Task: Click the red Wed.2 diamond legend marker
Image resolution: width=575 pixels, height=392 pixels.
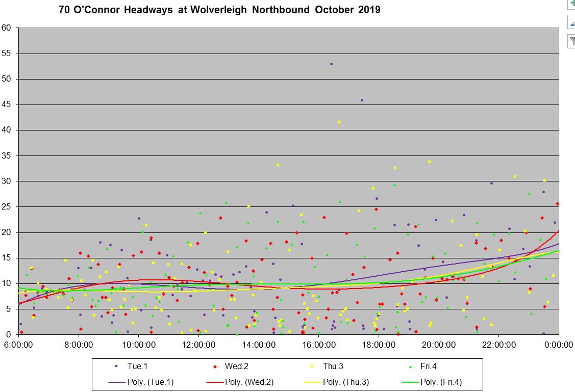Action: coord(215,366)
